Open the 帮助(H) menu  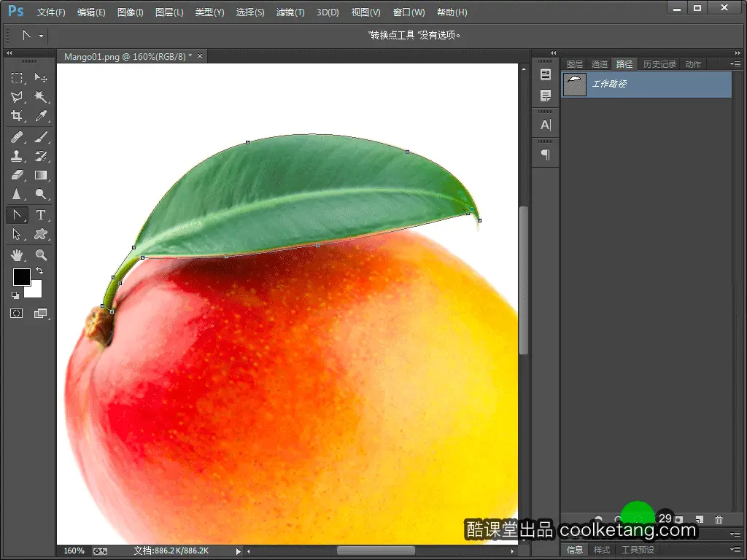click(452, 12)
